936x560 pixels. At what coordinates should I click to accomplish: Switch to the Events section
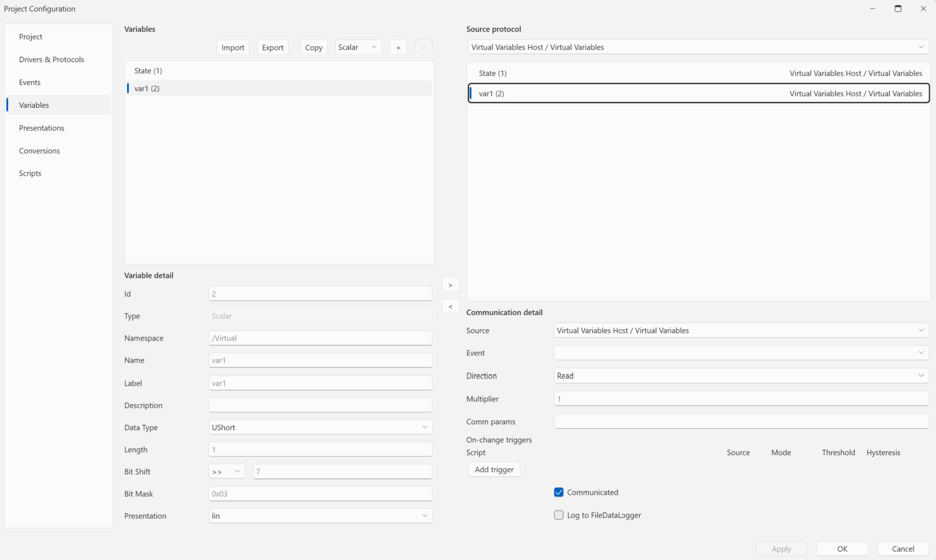[58, 82]
